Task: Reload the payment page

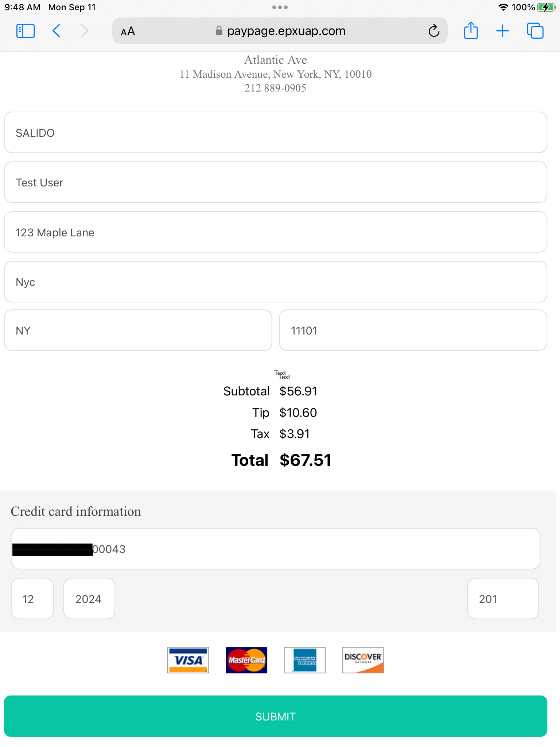Action: pos(433,31)
